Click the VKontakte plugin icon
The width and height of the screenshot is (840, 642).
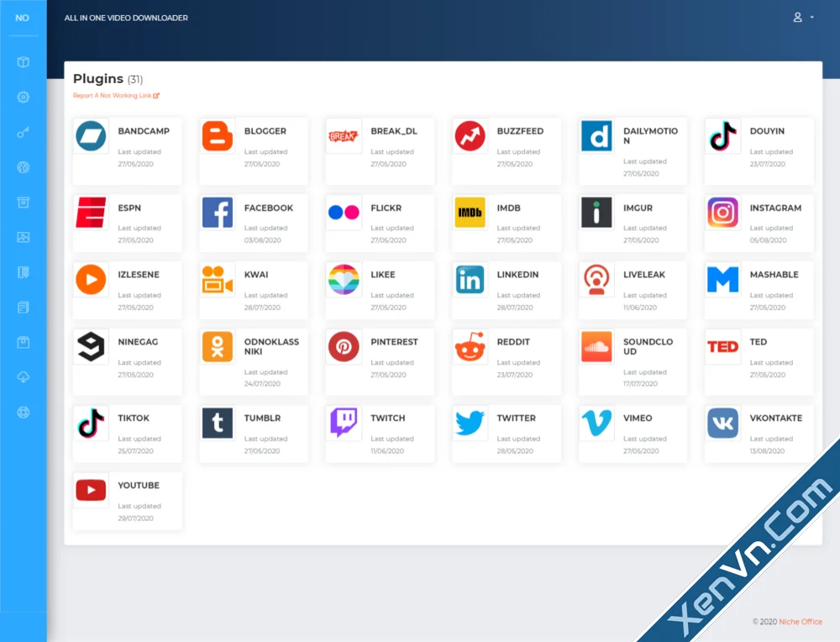[722, 423]
